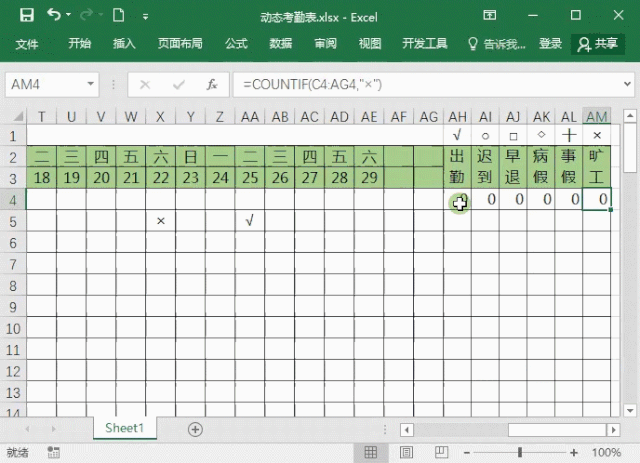The height and width of the screenshot is (463, 640).
Task: Open the undo history dropdown arrow
Action: (69, 15)
